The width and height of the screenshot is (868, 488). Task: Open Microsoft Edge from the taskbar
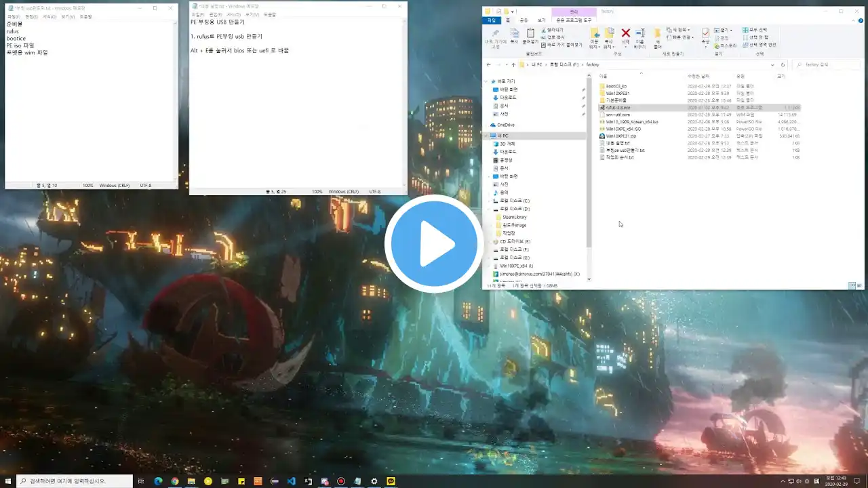click(x=158, y=481)
